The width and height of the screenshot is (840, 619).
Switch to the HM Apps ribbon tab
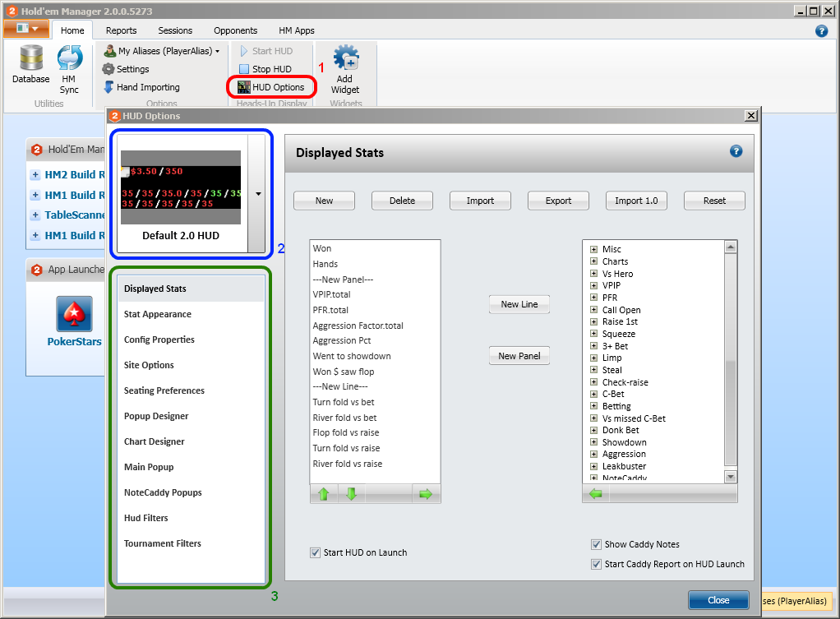[296, 30]
